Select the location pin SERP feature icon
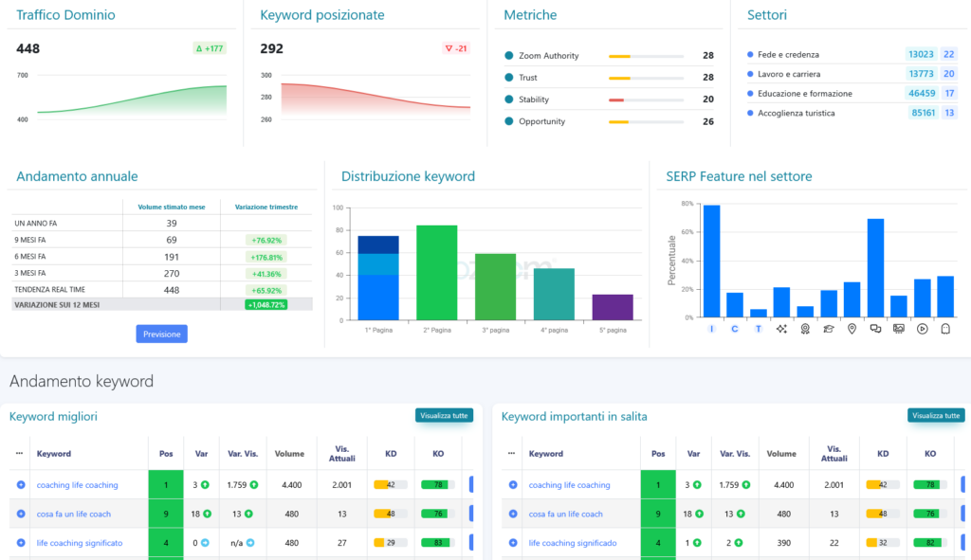Viewport: 971px width, 560px height. tap(852, 329)
